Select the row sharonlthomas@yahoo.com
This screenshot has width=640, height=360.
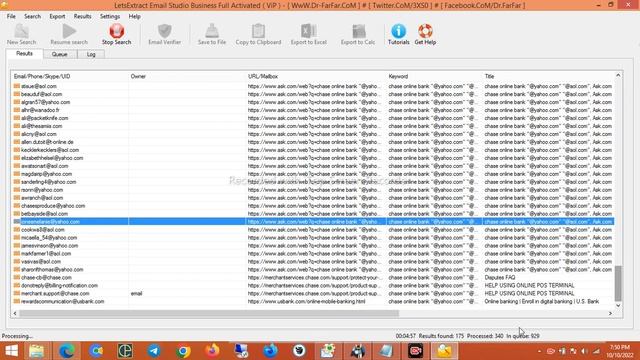312,269
